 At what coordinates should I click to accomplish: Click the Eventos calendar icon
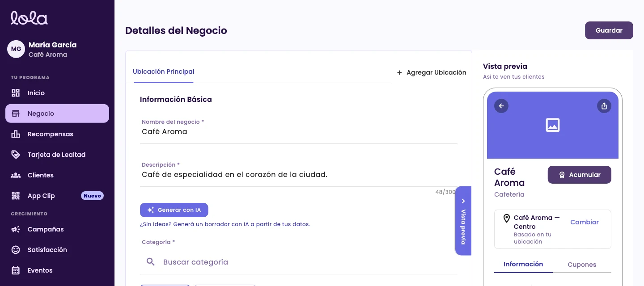coord(16,270)
